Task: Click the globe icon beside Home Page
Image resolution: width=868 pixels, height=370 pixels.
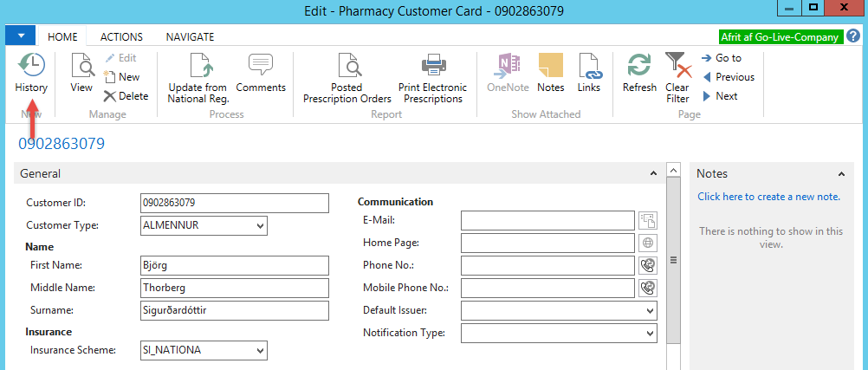Action: pyautogui.click(x=647, y=243)
